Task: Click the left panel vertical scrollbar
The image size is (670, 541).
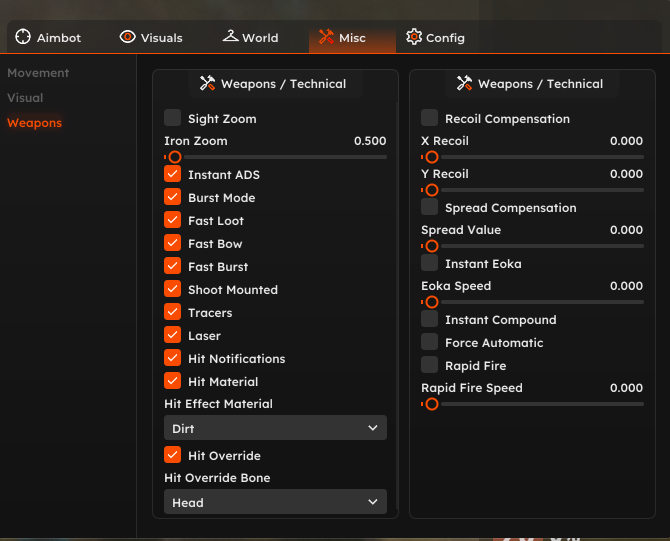Action: point(397,306)
